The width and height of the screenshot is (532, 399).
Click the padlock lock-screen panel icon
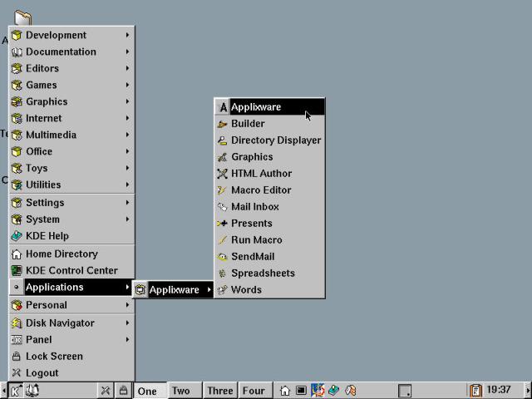click(x=123, y=390)
